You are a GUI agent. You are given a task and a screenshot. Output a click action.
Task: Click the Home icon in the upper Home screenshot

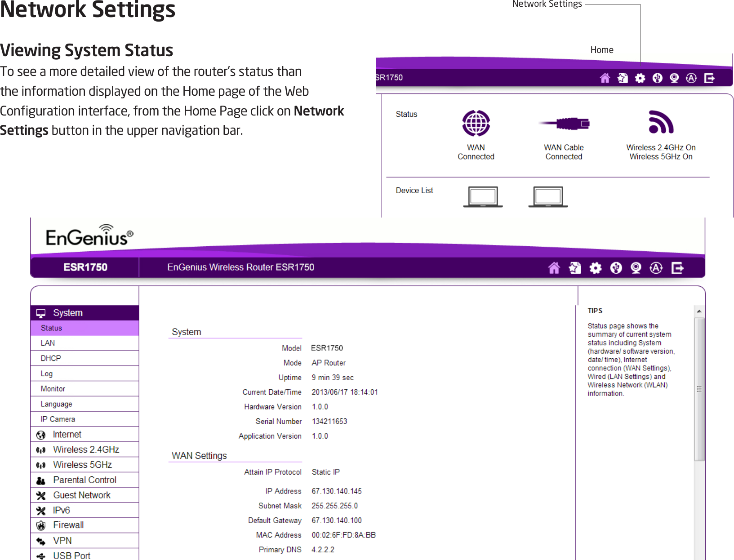(x=605, y=78)
